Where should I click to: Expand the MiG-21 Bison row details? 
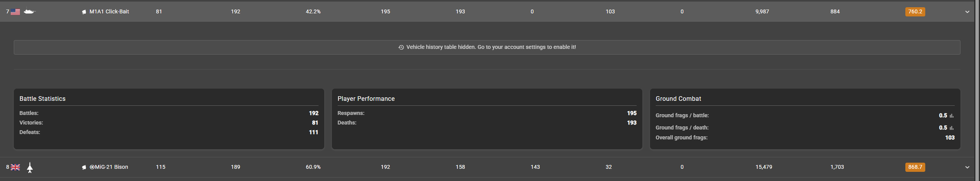[x=967, y=167]
